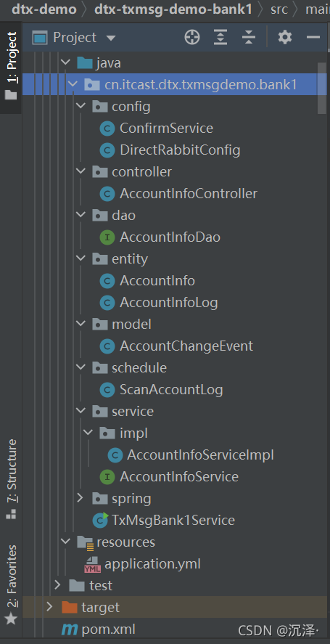The width and height of the screenshot is (330, 644).
Task: Select the TxMsgBank1Service runnable class icon
Action: coord(101,520)
